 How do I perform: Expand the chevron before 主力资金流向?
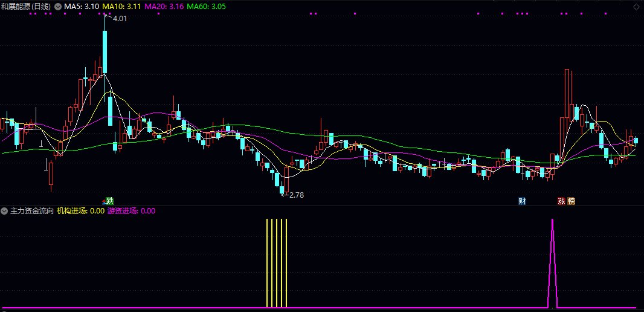[4, 211]
